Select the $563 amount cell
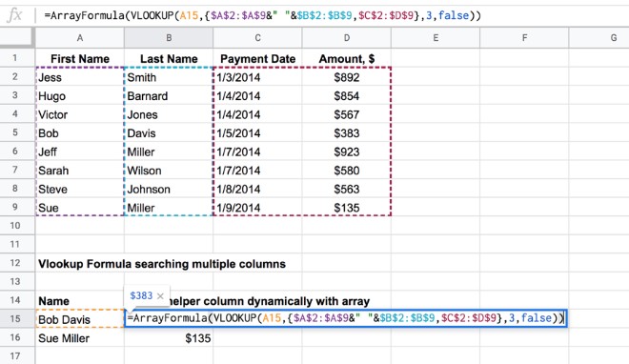 pos(347,189)
